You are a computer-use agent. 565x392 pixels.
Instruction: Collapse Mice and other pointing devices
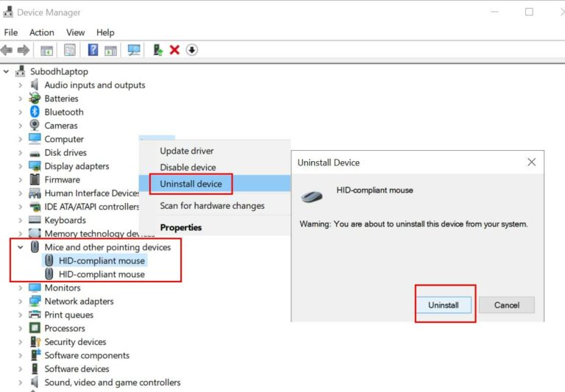(21, 248)
